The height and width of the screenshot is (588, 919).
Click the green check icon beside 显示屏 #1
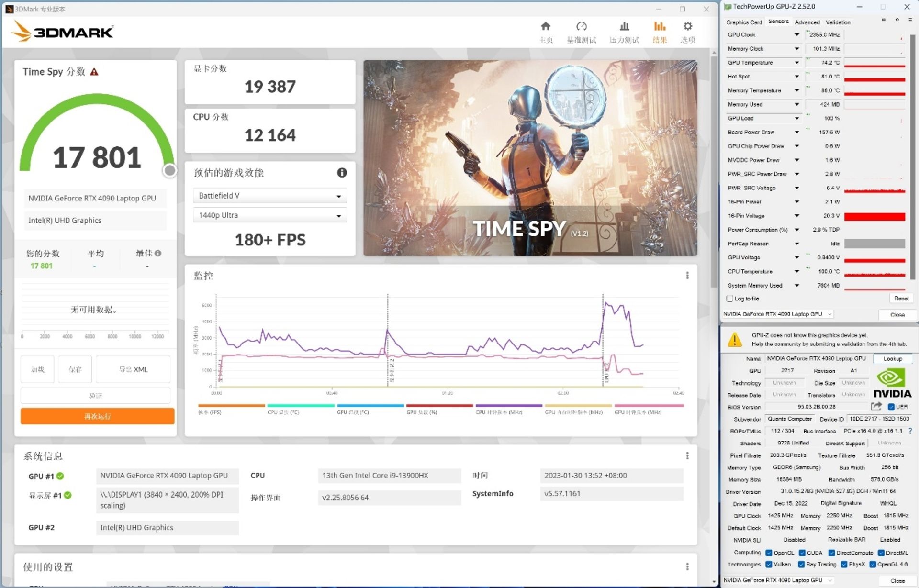pos(67,495)
